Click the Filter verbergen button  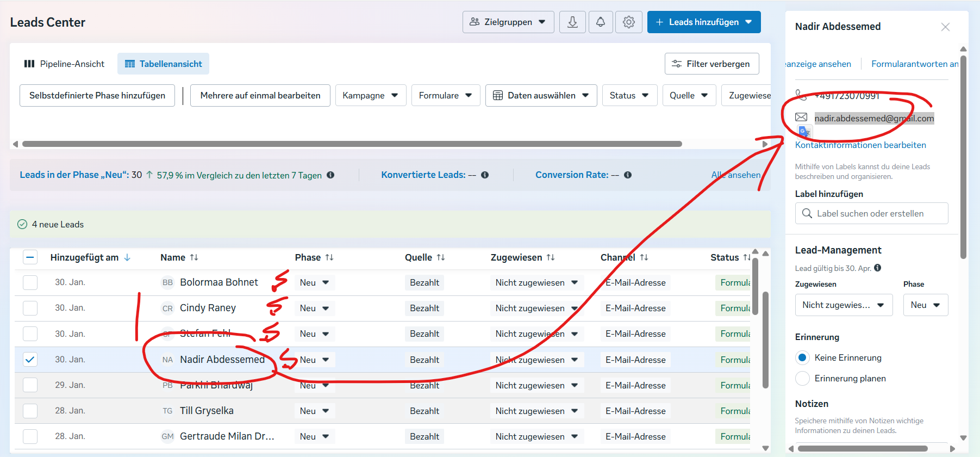711,64
